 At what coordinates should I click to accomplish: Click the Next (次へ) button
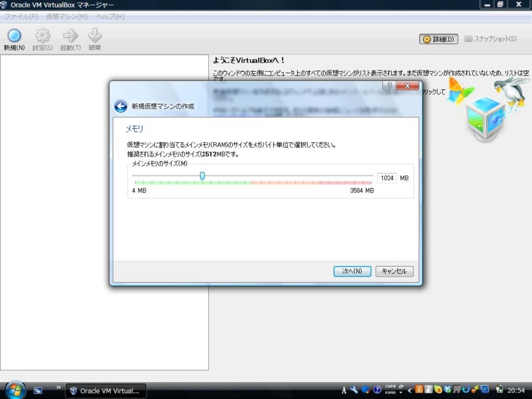point(352,271)
